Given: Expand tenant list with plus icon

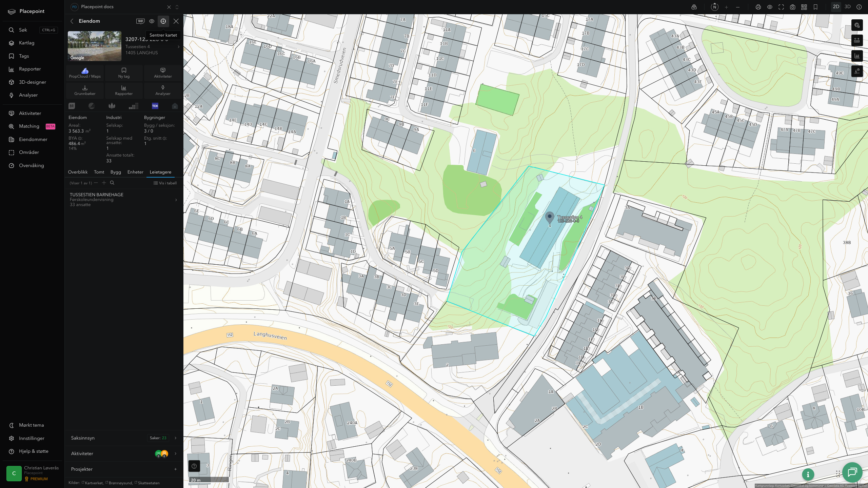Looking at the screenshot, I should tap(104, 183).
